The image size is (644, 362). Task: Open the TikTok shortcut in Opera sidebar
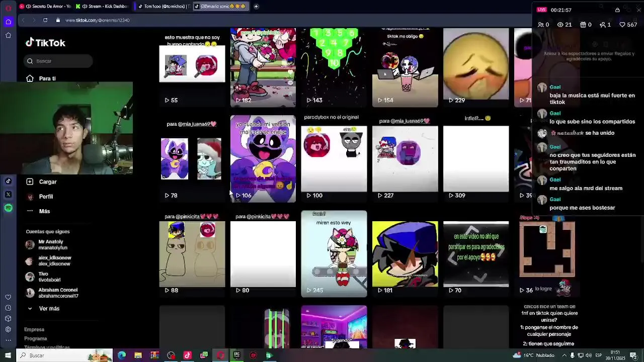[x=8, y=182]
